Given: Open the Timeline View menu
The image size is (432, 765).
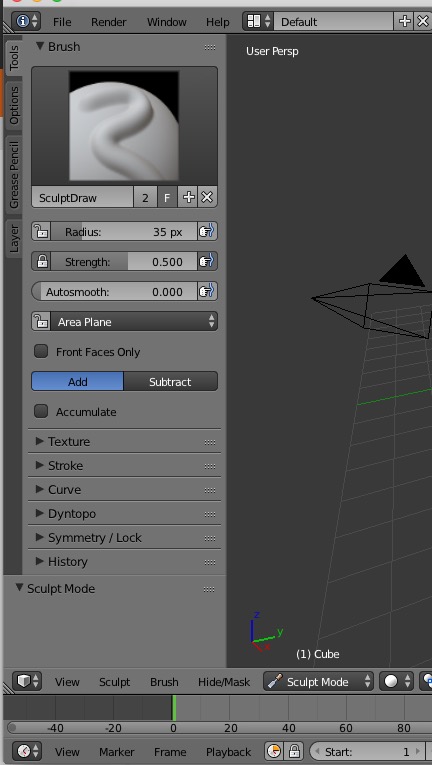Looking at the screenshot, I should point(67,751).
